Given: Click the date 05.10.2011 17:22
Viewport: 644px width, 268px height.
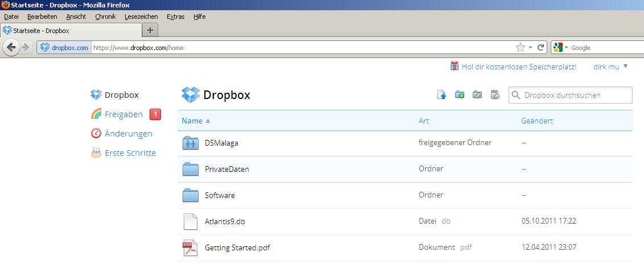Looking at the screenshot, I should point(549,221).
